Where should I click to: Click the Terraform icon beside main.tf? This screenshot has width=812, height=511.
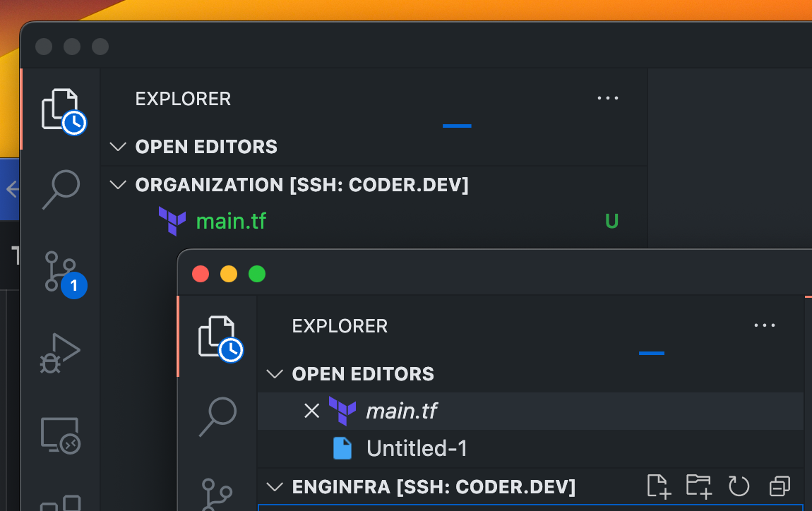[341, 410]
